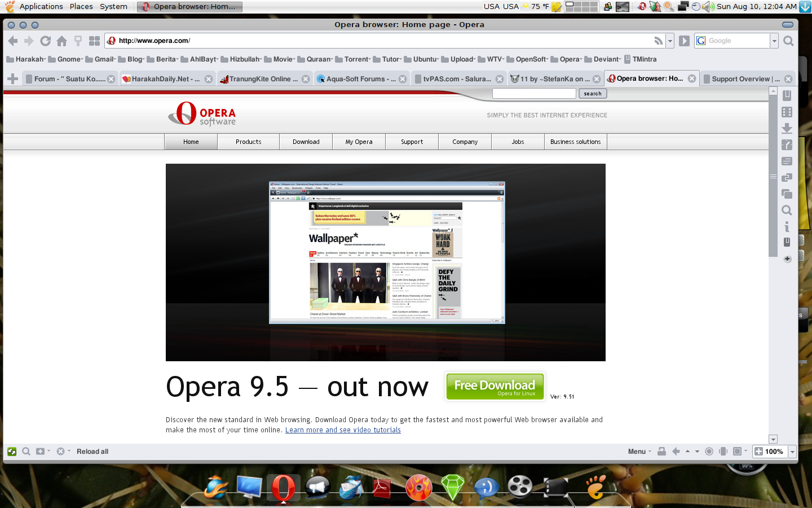This screenshot has width=812, height=508.
Task: Click the play arrow next to address bar
Action: 684,41
